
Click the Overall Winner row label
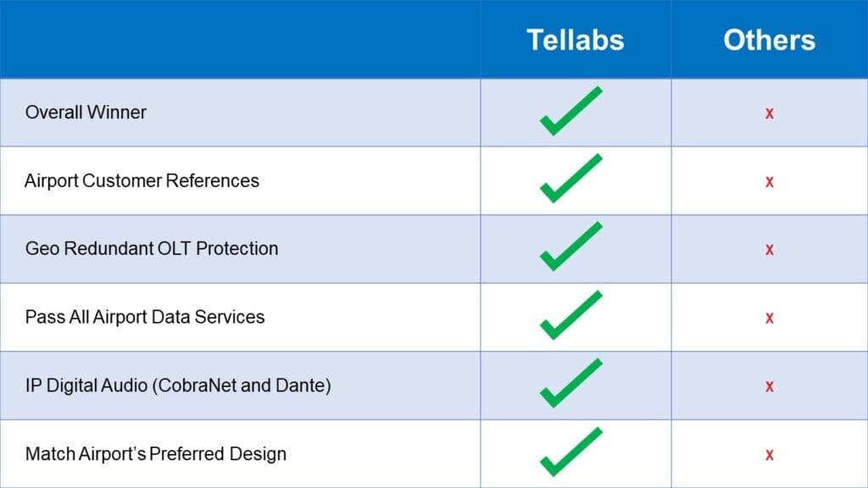coord(86,113)
